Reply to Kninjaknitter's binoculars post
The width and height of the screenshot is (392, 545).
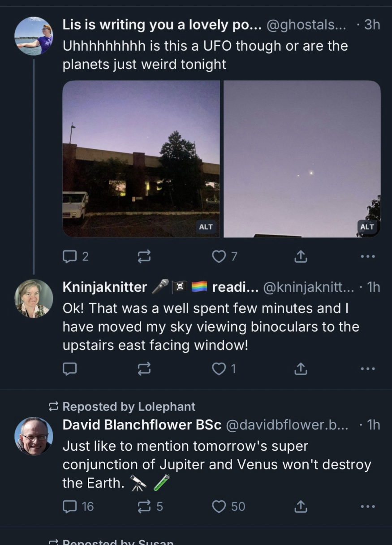(70, 369)
